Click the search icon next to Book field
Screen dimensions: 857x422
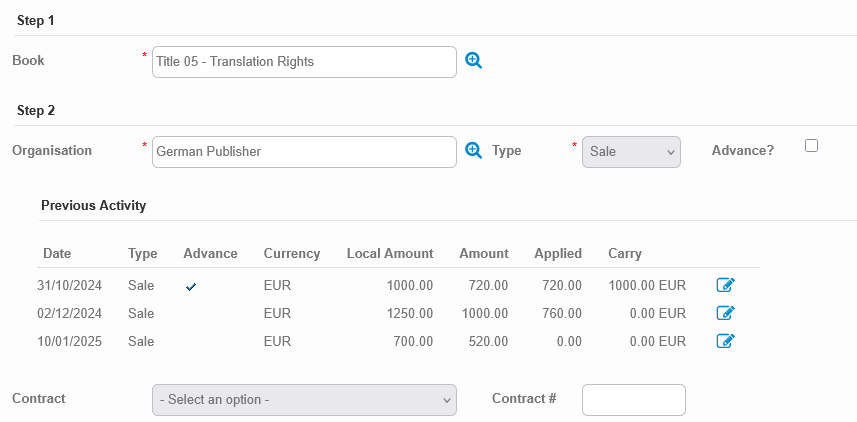tap(474, 61)
